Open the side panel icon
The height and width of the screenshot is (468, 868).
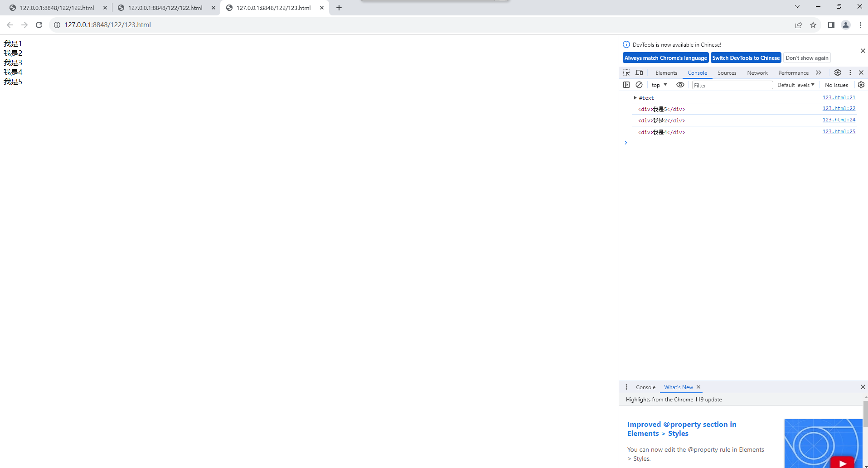pyautogui.click(x=831, y=25)
